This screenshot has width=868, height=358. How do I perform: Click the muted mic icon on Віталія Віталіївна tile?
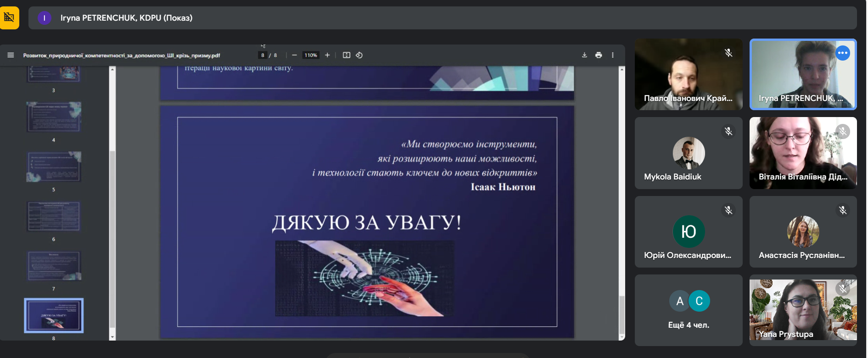point(843,132)
